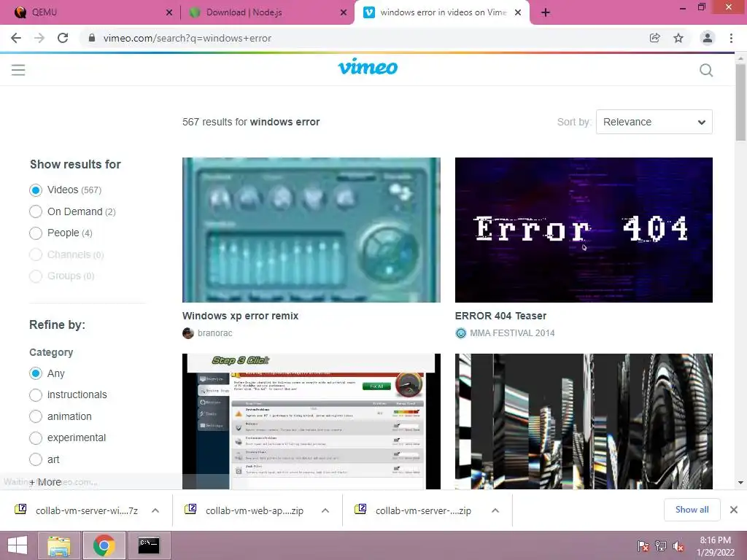Click the Chrome taskbar icon
Image resolution: width=747 pixels, height=560 pixels.
coord(104,545)
